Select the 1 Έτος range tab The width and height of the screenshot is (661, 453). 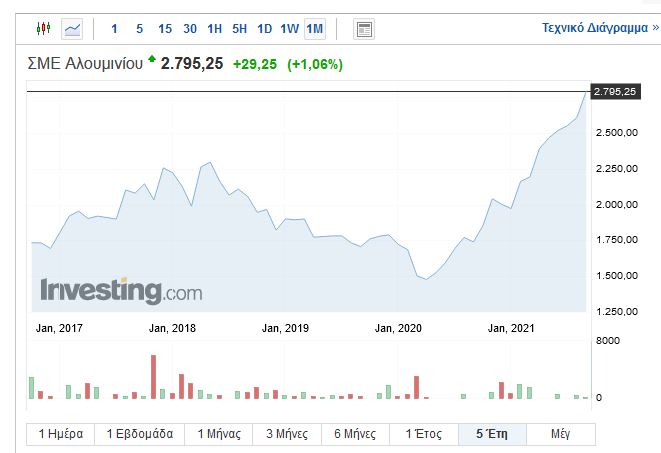(x=423, y=434)
